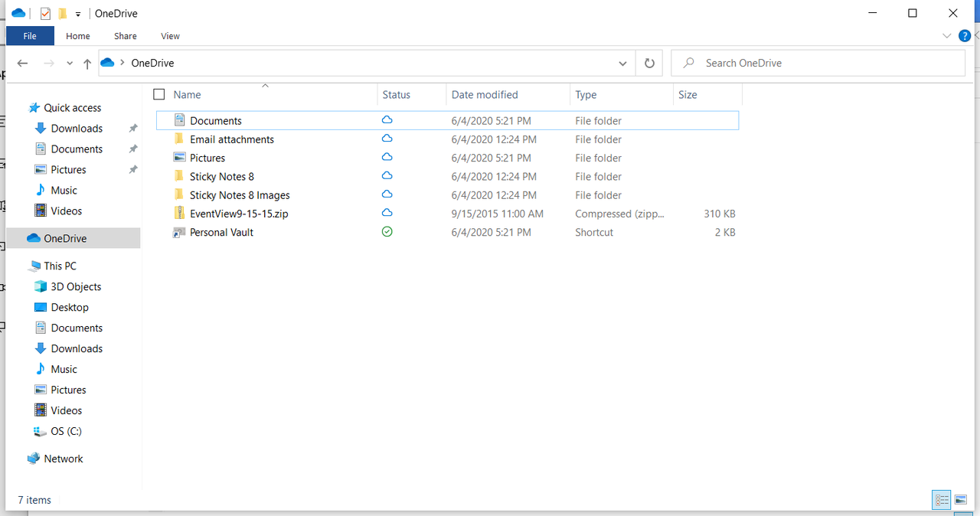Open Downloads under This PC
The image size is (980, 516).
point(77,348)
